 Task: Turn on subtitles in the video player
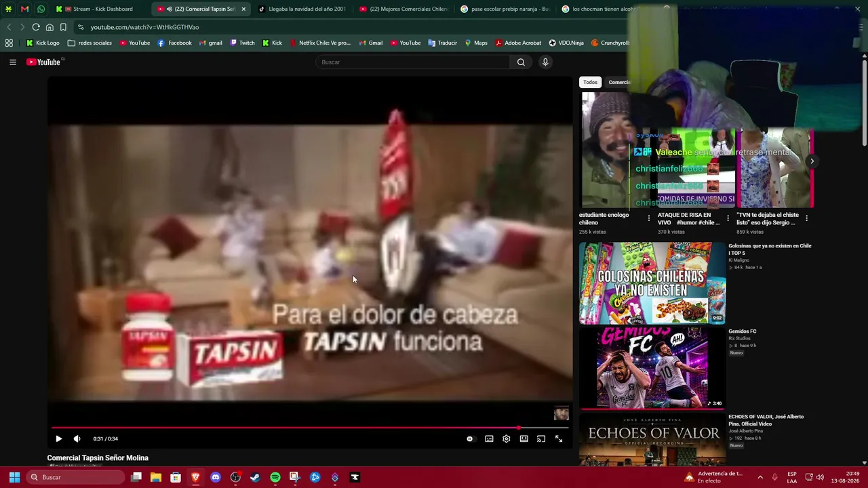pos(489,439)
